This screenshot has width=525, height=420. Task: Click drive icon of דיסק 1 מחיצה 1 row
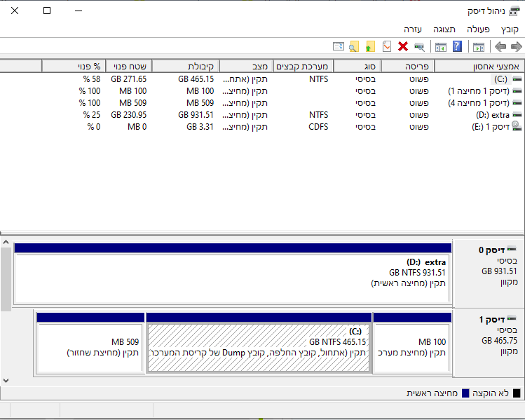(x=517, y=90)
